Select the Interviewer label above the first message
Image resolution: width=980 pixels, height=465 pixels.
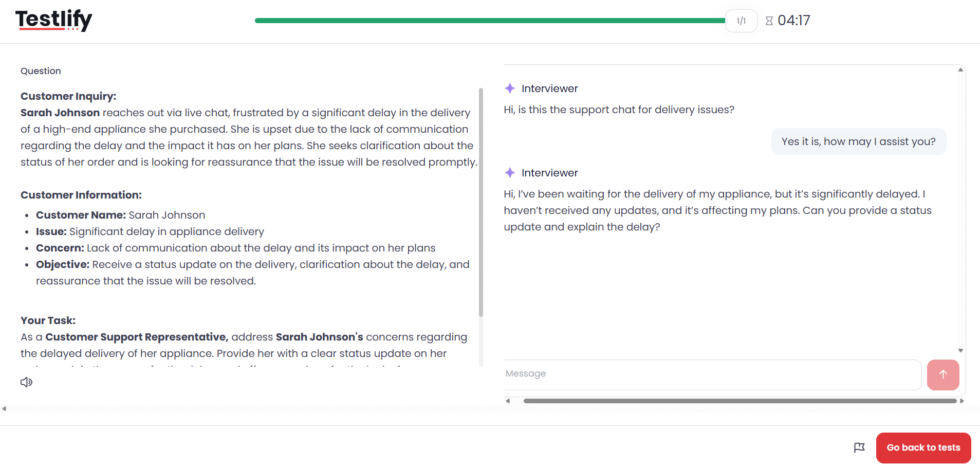pyautogui.click(x=549, y=88)
